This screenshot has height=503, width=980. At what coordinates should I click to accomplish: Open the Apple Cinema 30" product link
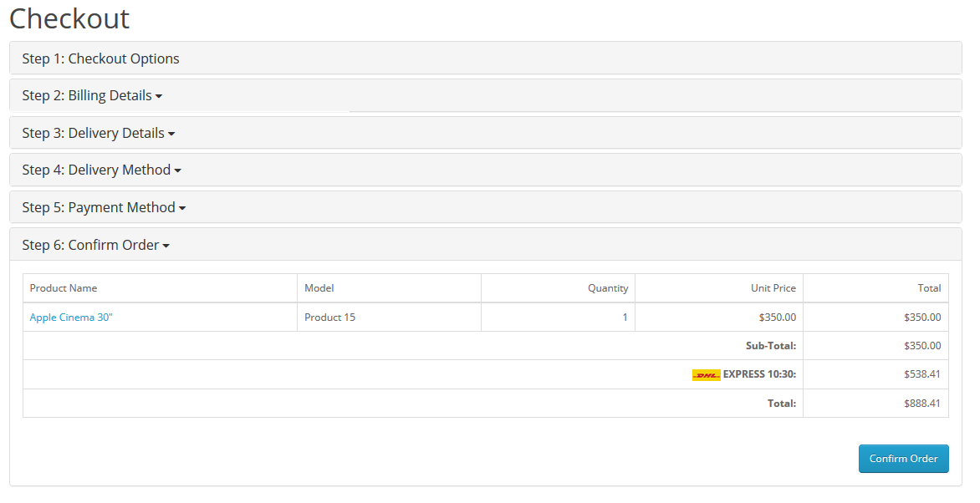(x=71, y=318)
